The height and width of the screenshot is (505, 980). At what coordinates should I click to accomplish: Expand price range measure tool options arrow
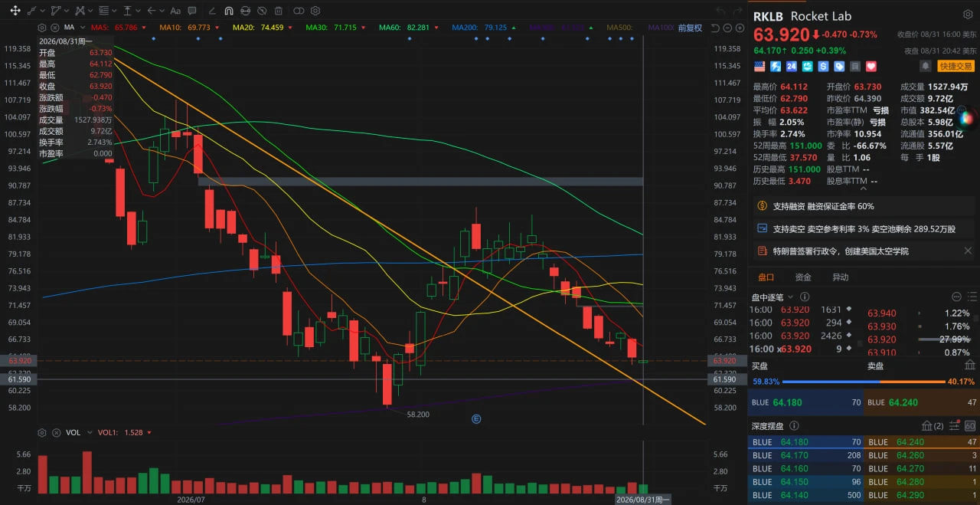(138, 11)
